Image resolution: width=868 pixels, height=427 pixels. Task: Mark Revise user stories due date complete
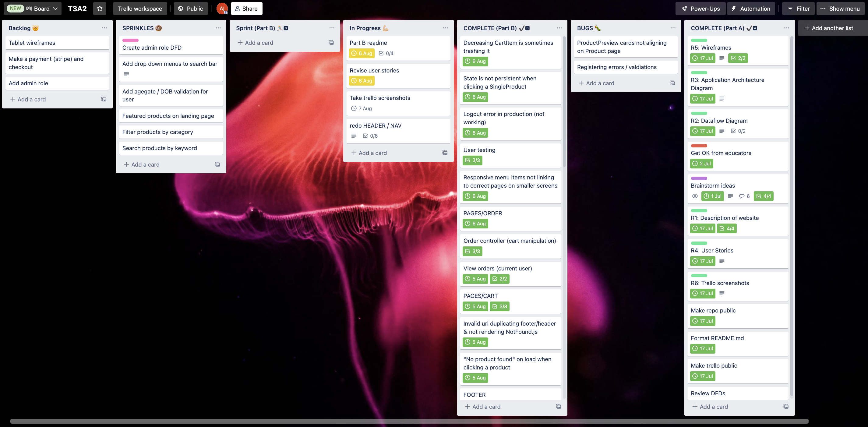[x=362, y=80]
